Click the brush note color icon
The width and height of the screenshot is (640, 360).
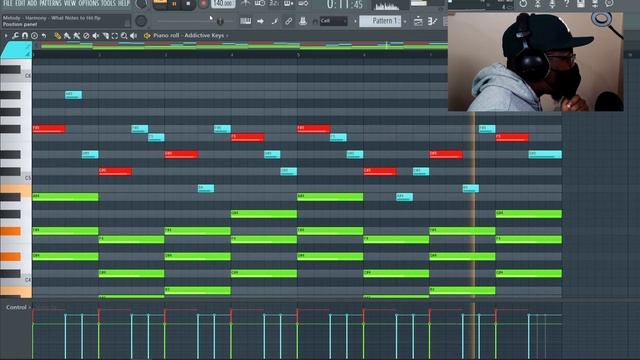[x=275, y=21]
